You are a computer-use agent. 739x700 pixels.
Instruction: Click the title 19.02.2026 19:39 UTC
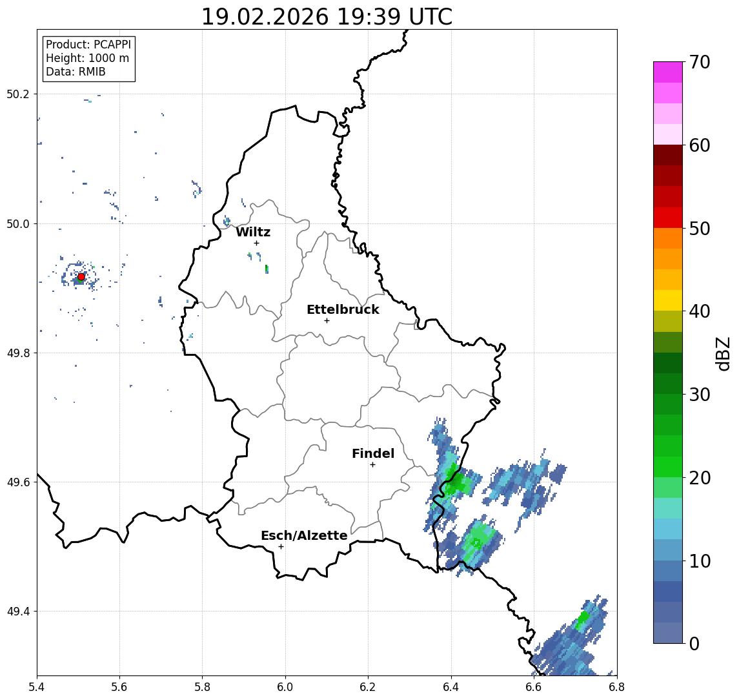coord(327,17)
